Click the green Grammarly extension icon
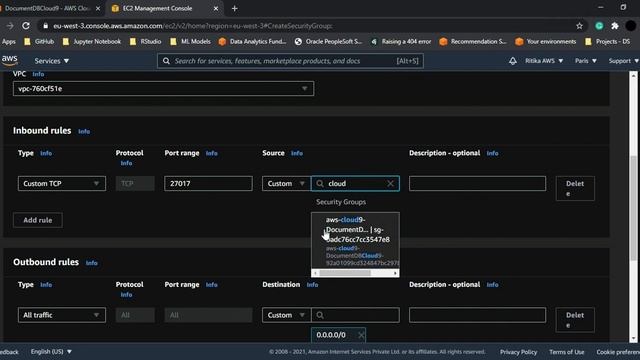Image resolution: width=640 pixels, height=360 pixels. [599, 26]
